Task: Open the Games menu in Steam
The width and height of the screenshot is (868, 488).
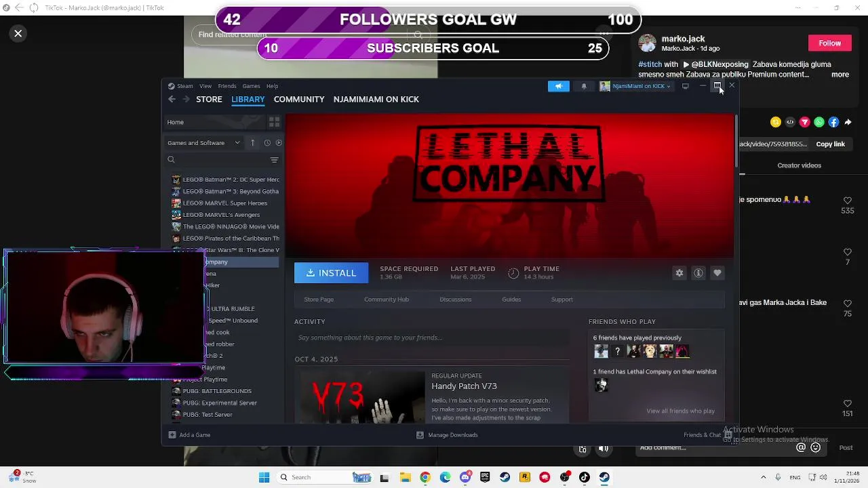Action: tap(251, 86)
